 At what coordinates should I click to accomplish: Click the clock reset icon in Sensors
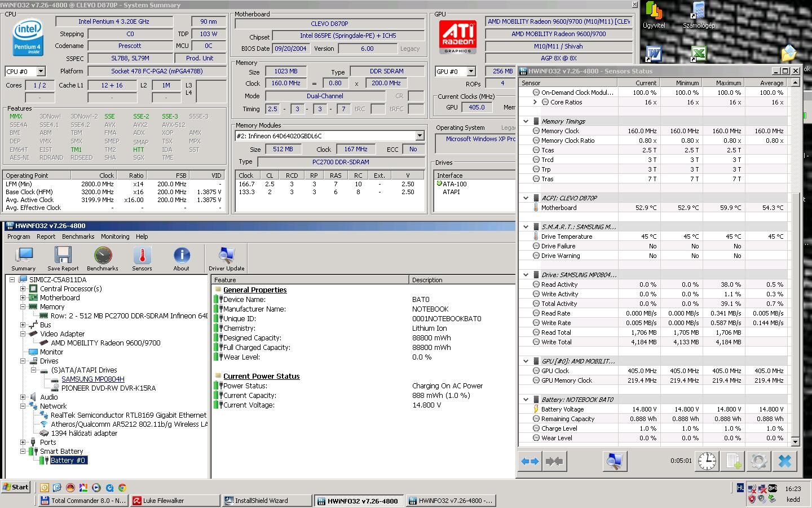tap(707, 461)
